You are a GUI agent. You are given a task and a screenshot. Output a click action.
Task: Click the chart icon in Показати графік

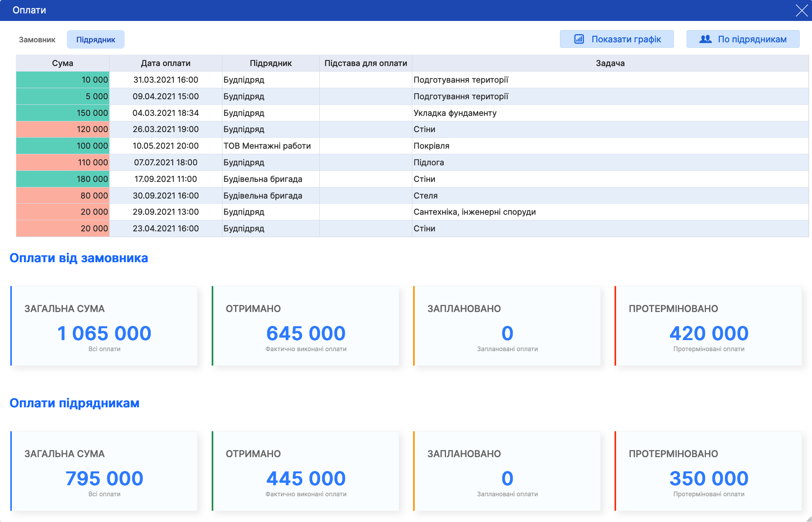pos(579,39)
